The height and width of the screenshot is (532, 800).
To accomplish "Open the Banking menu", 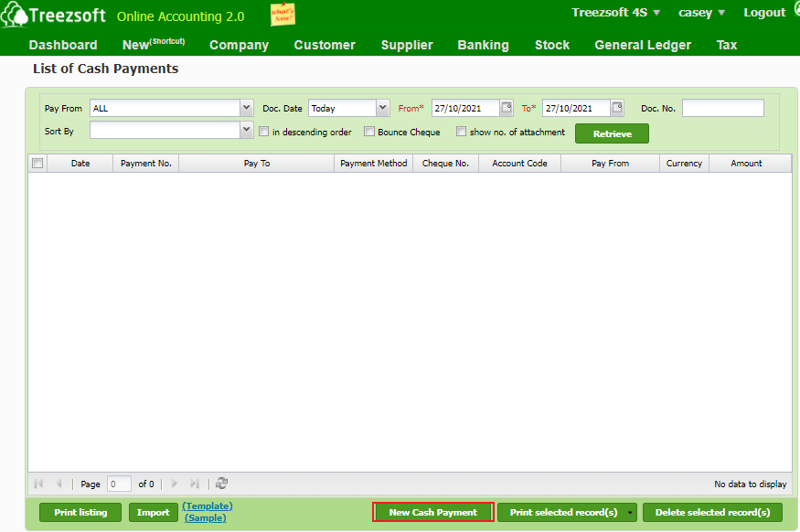I will pyautogui.click(x=483, y=45).
